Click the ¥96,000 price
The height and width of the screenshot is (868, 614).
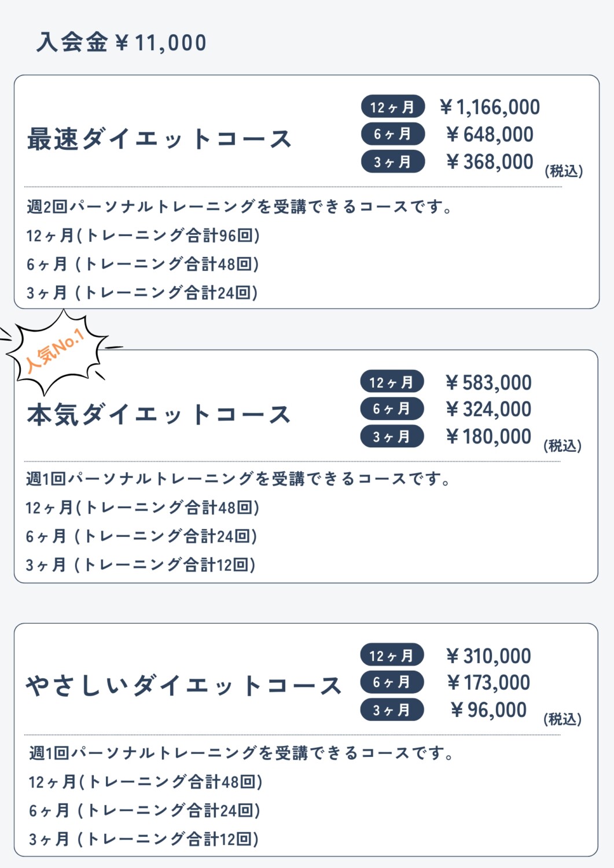(x=489, y=710)
